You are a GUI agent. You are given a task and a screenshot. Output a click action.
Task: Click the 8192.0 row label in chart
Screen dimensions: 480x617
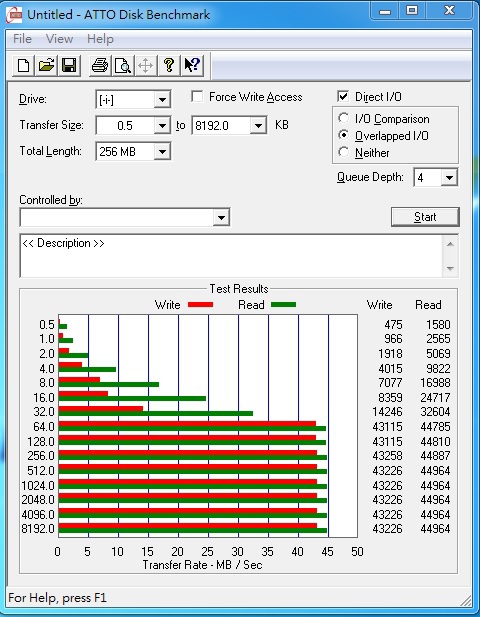click(x=38, y=528)
